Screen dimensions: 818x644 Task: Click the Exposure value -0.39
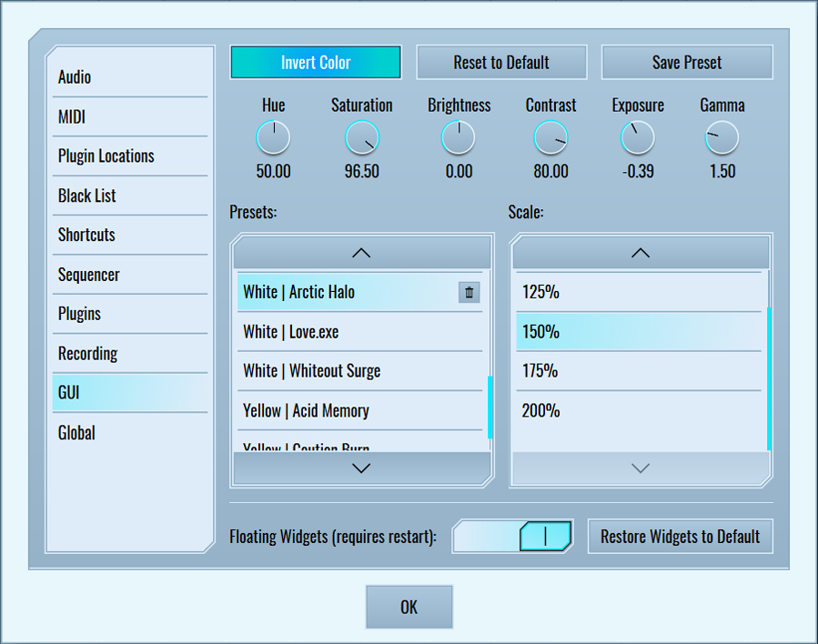pyautogui.click(x=638, y=171)
